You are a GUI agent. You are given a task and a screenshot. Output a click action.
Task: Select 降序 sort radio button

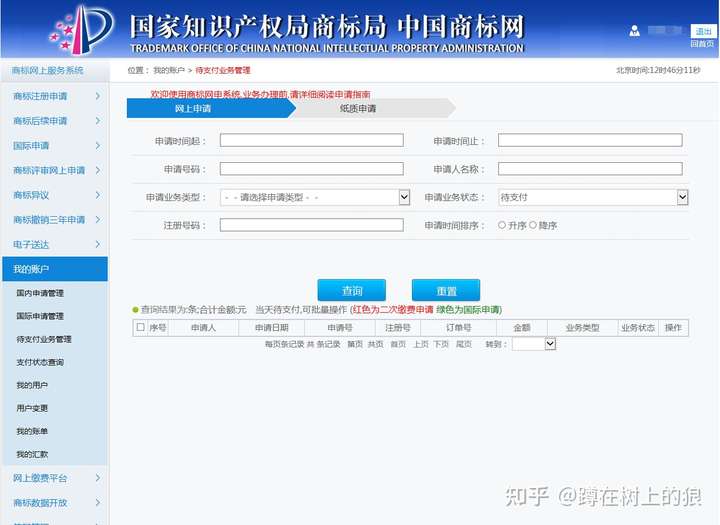coord(533,225)
